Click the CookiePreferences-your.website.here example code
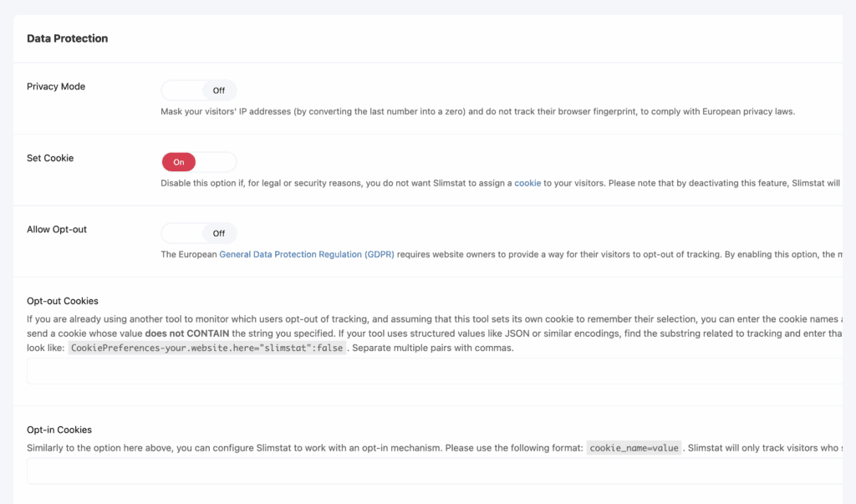 pyautogui.click(x=207, y=348)
